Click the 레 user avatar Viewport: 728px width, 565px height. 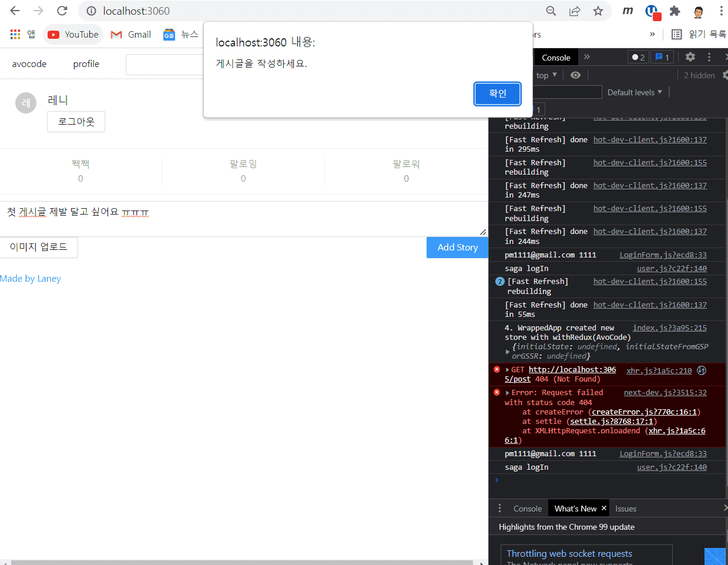tap(26, 103)
